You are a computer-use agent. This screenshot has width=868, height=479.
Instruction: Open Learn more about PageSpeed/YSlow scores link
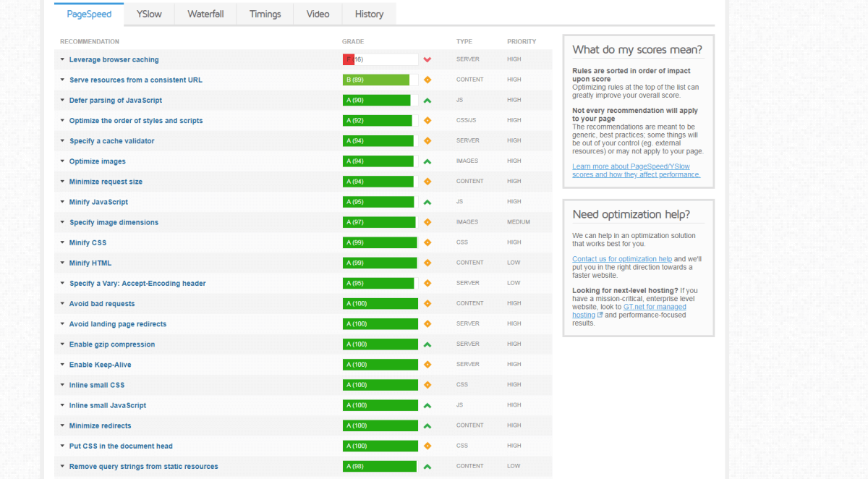pos(636,171)
